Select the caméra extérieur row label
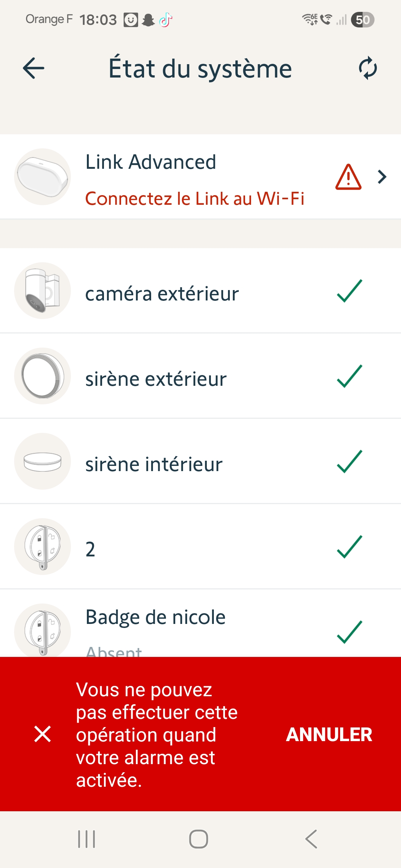Image resolution: width=401 pixels, height=868 pixels. 162,294
